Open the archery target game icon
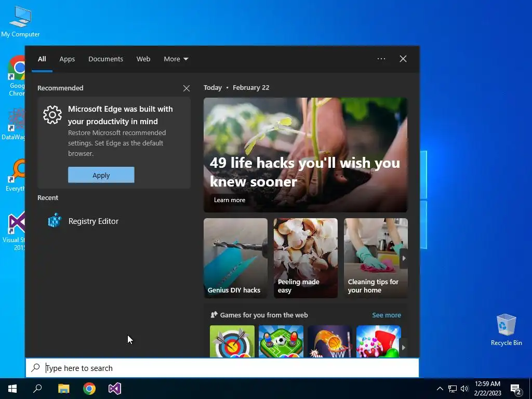This screenshot has width=532, height=399. [232, 341]
